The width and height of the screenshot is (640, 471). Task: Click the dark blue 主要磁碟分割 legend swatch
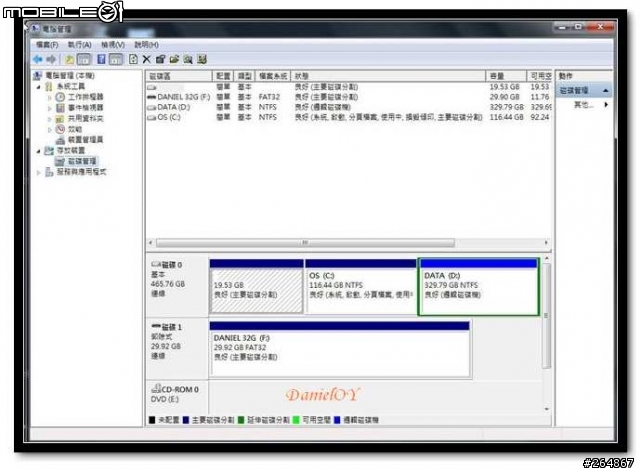(186, 420)
